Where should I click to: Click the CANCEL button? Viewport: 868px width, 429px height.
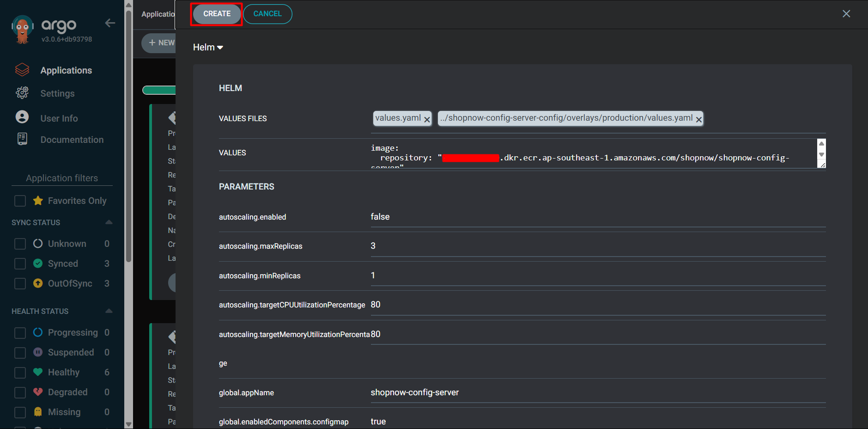[267, 14]
